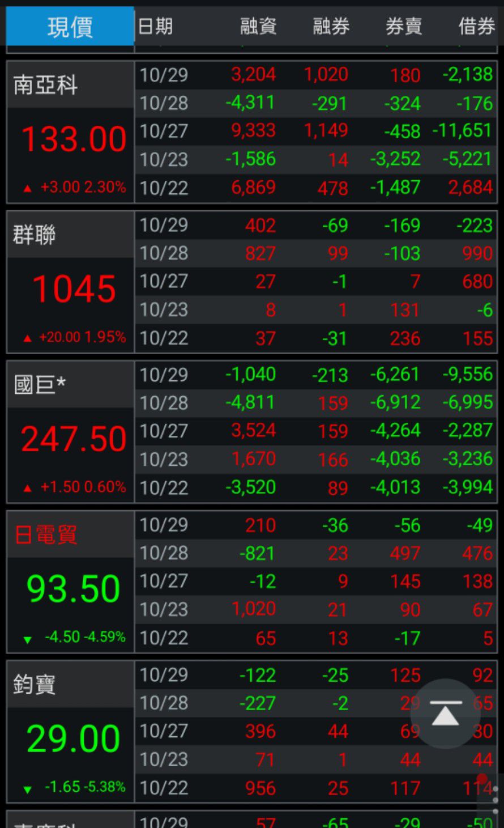This screenshot has height=828, width=504.
Task: Open the 群聯 stock name
Action: pos(34,235)
